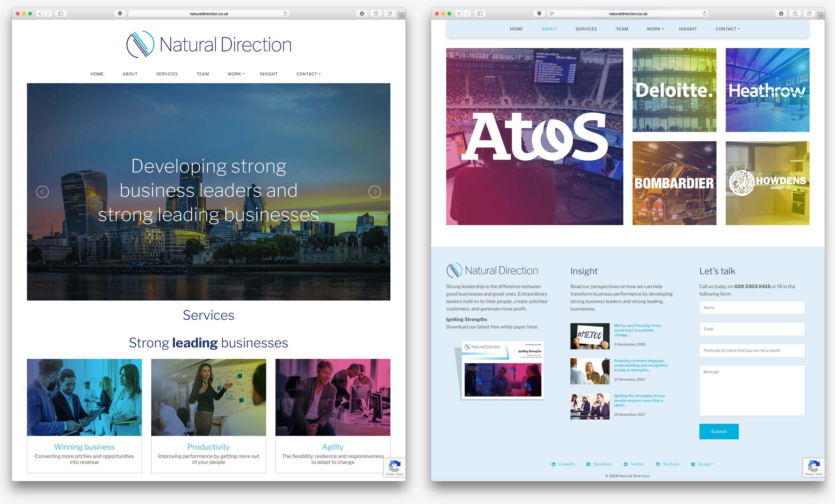Screen dimensions: 835x504
Task: Open the Deloitte case study tile
Action: pos(674,90)
